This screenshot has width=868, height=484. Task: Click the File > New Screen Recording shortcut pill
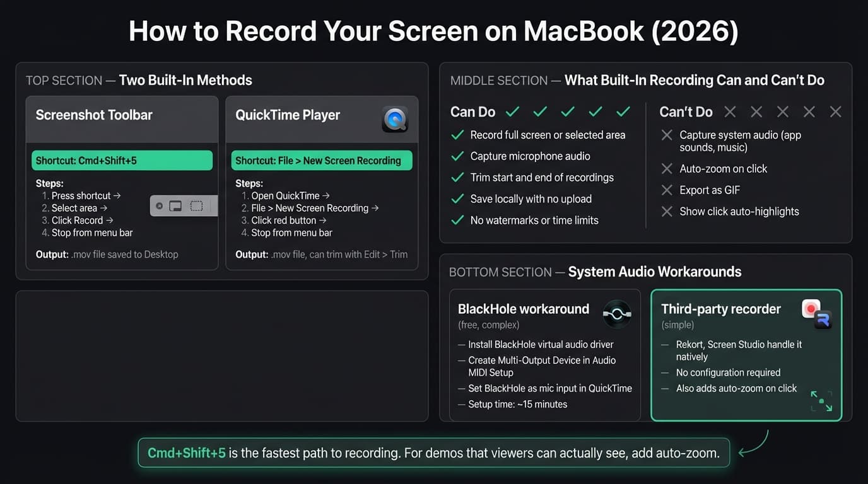322,161
